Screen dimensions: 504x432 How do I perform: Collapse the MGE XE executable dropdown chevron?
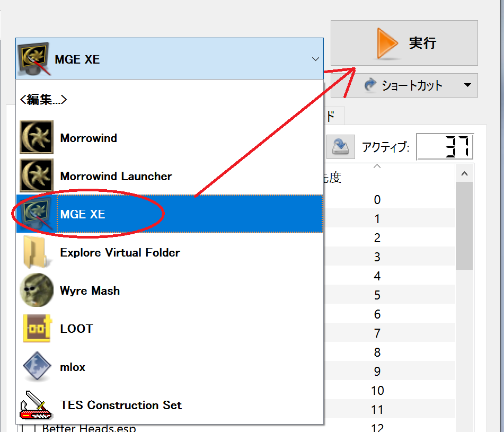coord(315,59)
